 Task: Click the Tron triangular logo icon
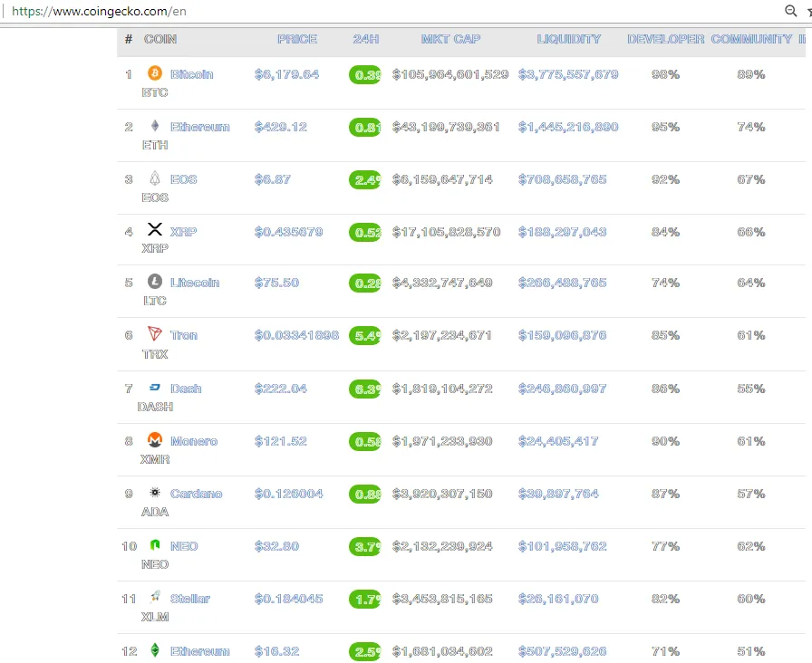[155, 333]
